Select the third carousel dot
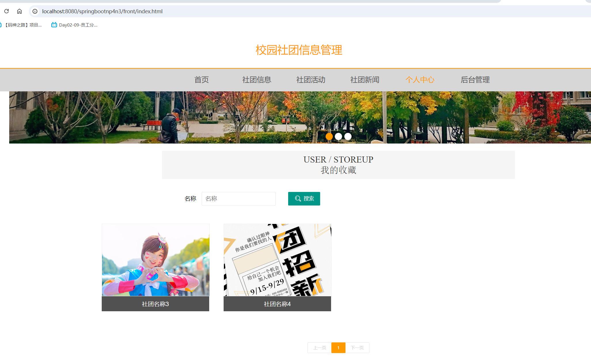Viewport: 591px width, 364px height. coord(348,136)
